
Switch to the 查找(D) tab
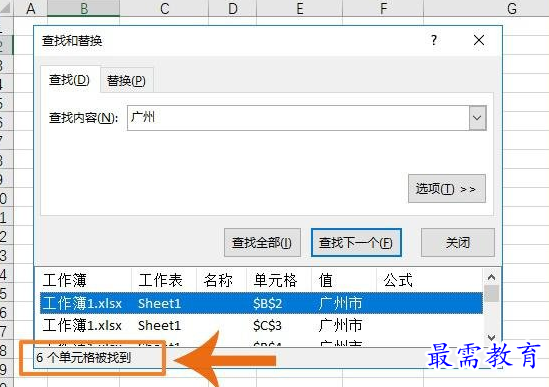tap(69, 80)
